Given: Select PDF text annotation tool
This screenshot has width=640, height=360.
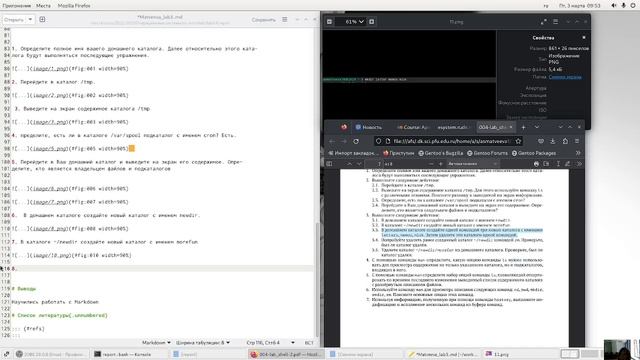Looking at the screenshot, I should tap(558, 164).
